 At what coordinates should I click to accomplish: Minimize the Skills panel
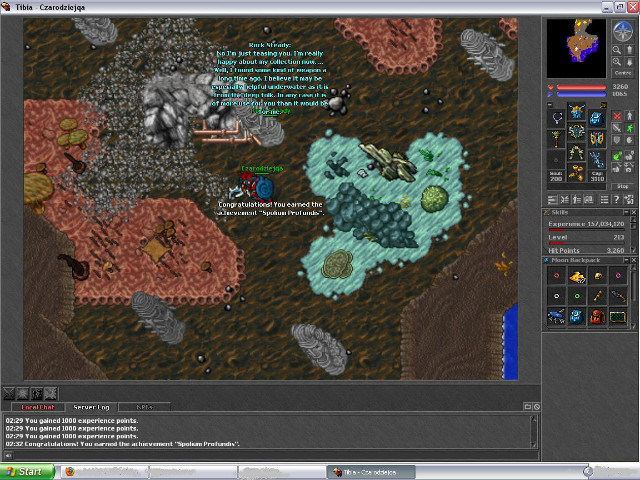[x=626, y=212]
